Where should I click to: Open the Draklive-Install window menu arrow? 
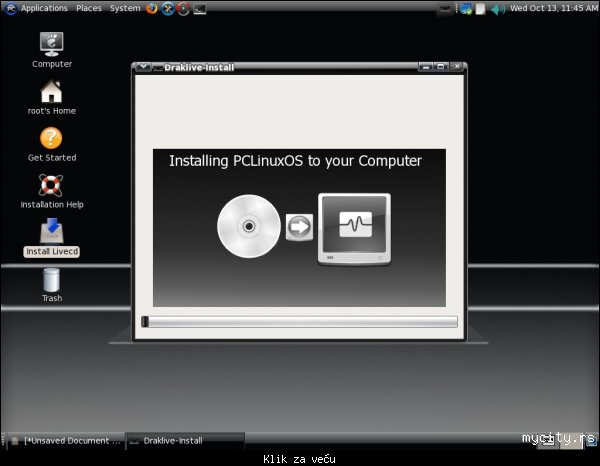143,67
